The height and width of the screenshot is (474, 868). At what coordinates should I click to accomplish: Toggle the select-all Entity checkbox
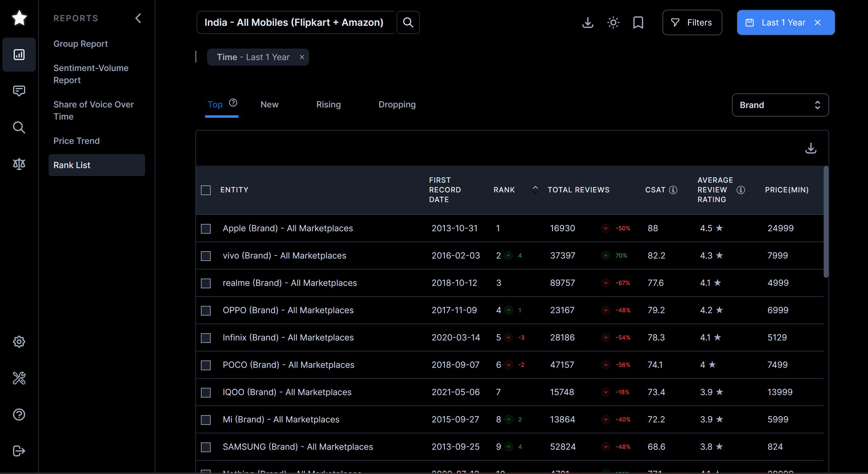[205, 190]
